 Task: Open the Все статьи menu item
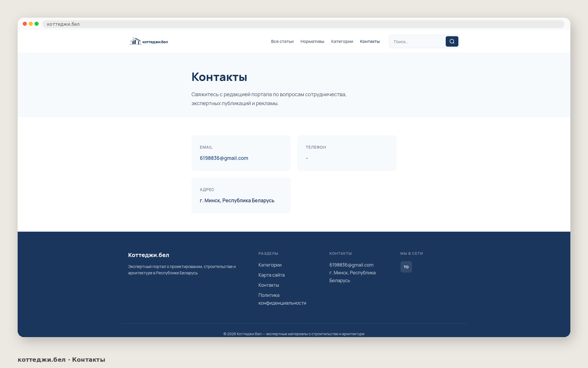point(282,42)
